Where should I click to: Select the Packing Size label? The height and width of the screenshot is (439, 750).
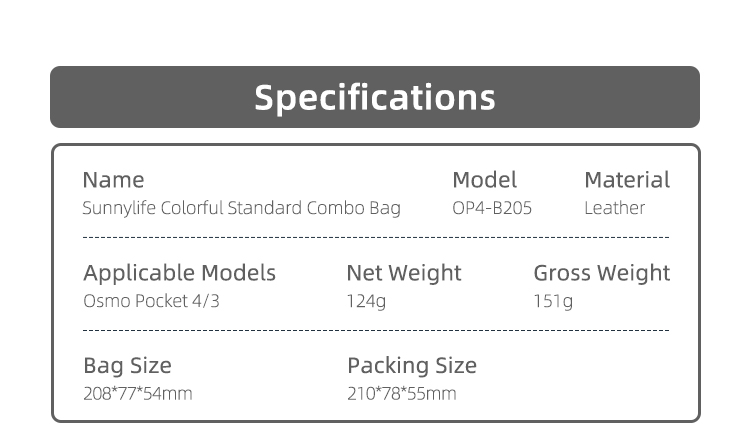[412, 365]
